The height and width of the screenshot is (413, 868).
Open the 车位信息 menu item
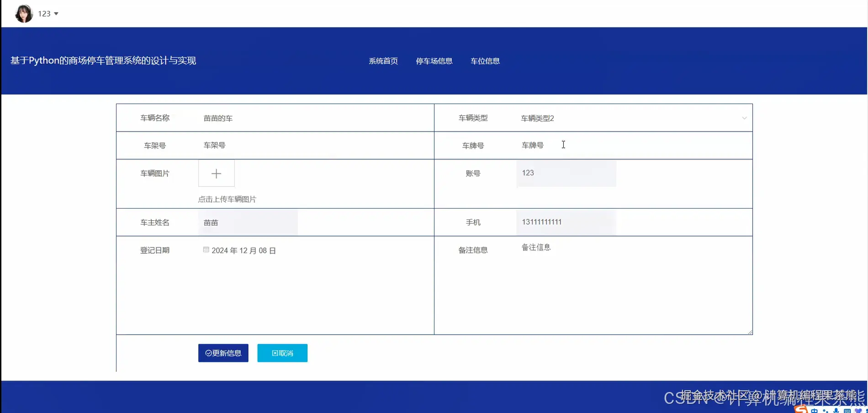coord(485,61)
